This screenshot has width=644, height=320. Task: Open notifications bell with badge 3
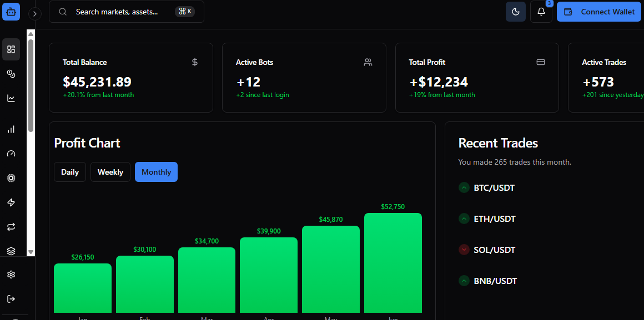[541, 12]
